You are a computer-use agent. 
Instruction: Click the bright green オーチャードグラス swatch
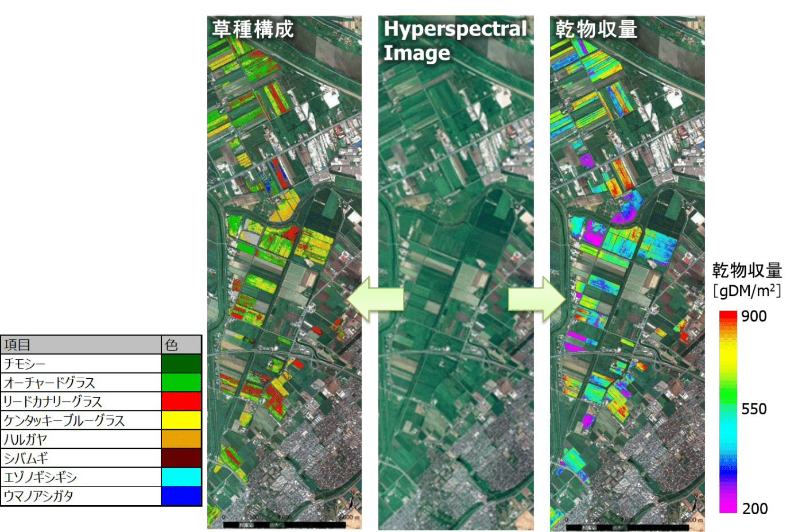[x=181, y=383]
